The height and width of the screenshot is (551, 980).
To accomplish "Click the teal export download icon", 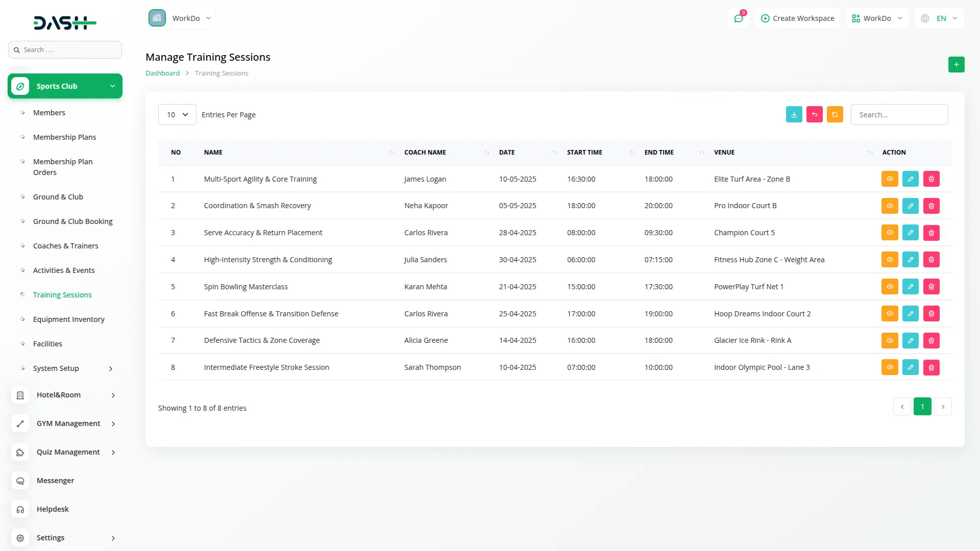I will [x=794, y=115].
